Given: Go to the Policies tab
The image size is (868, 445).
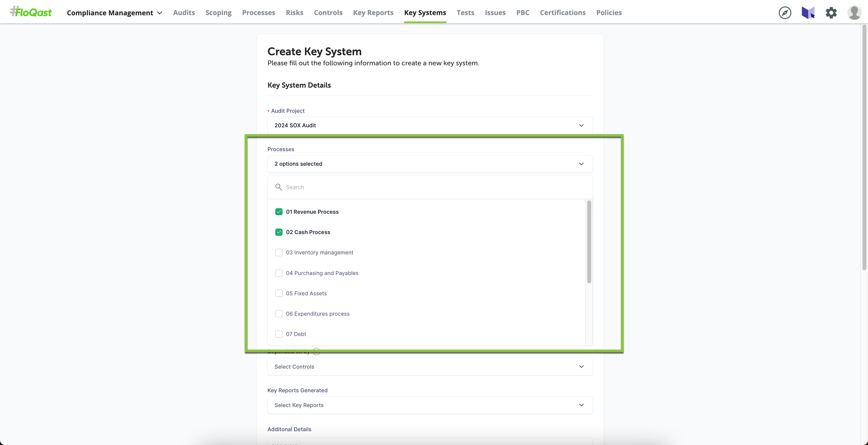Looking at the screenshot, I should point(609,13).
